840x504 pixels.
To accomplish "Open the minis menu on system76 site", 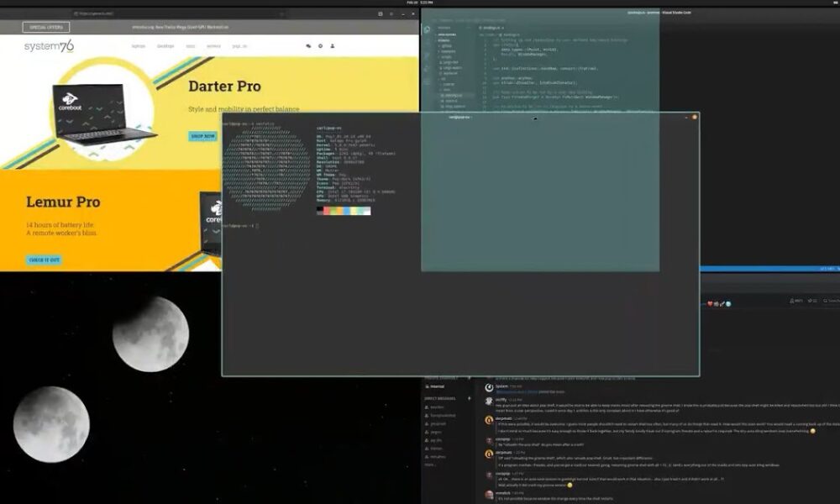I will pos(190,46).
